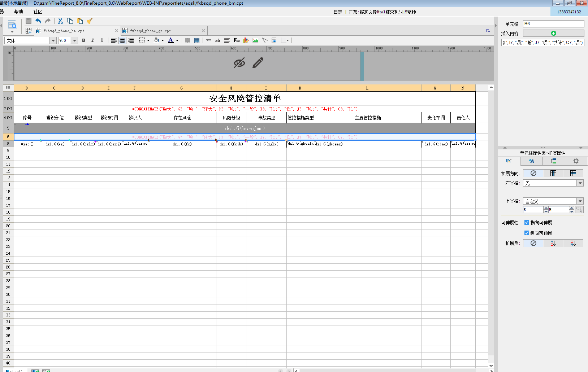Unmerge cells with the grid icon

coord(197,40)
